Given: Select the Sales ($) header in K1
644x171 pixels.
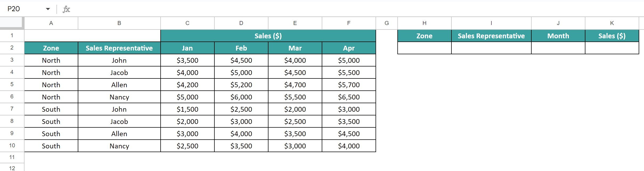Looking at the screenshot, I should pyautogui.click(x=612, y=36).
